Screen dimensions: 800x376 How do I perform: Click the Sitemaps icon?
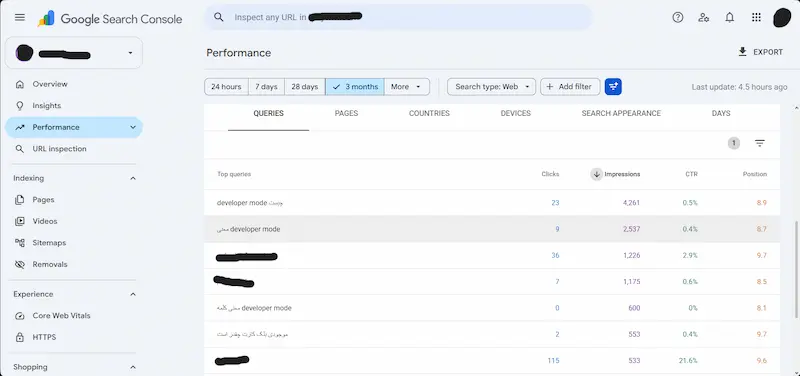pos(20,243)
